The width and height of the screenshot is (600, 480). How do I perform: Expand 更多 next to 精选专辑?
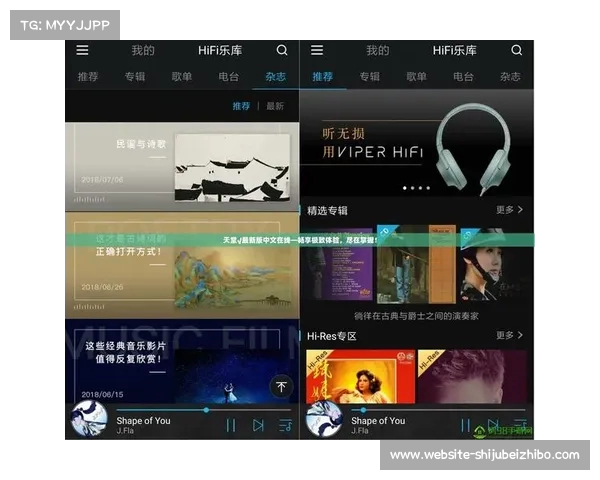point(509,210)
